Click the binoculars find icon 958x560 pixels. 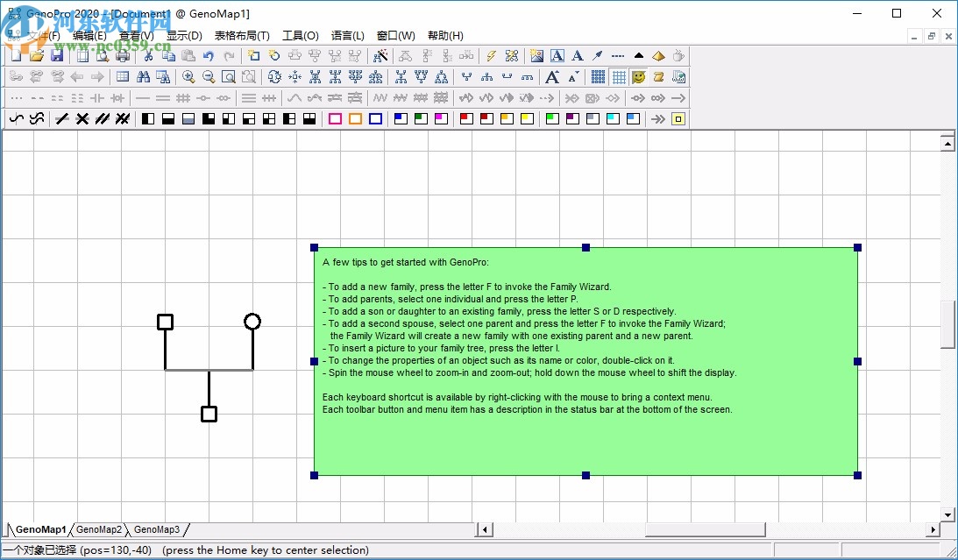click(x=143, y=77)
